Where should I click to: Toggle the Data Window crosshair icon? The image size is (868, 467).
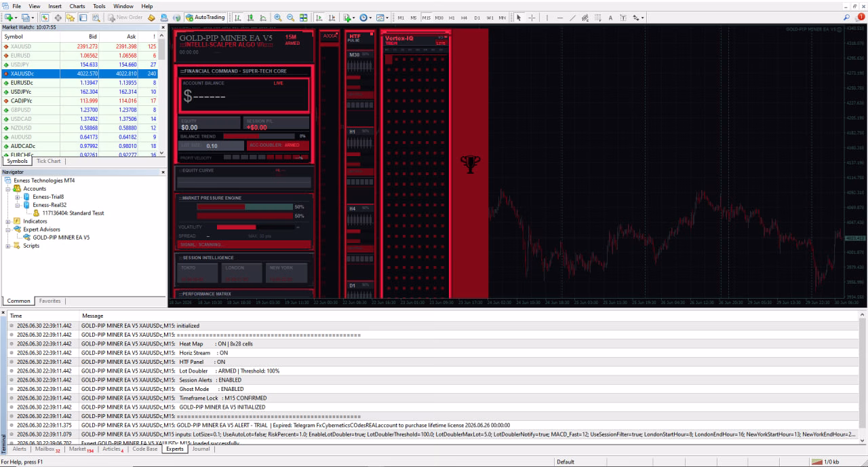(58, 17)
